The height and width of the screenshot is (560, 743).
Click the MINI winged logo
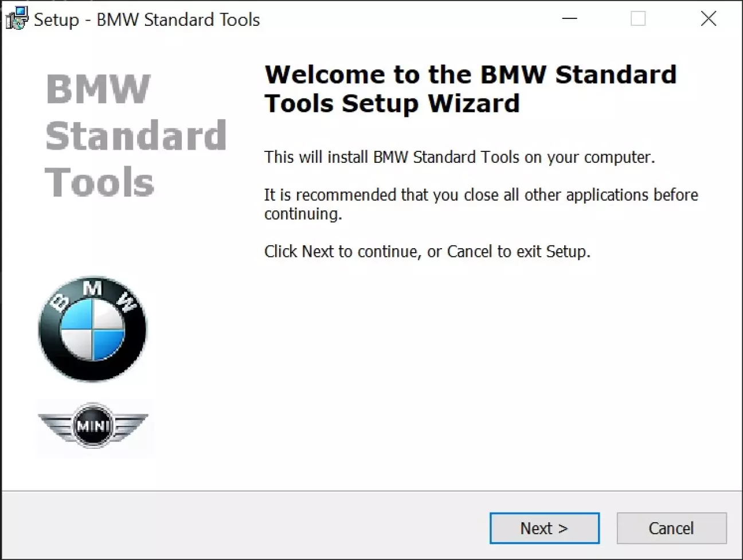tap(93, 425)
